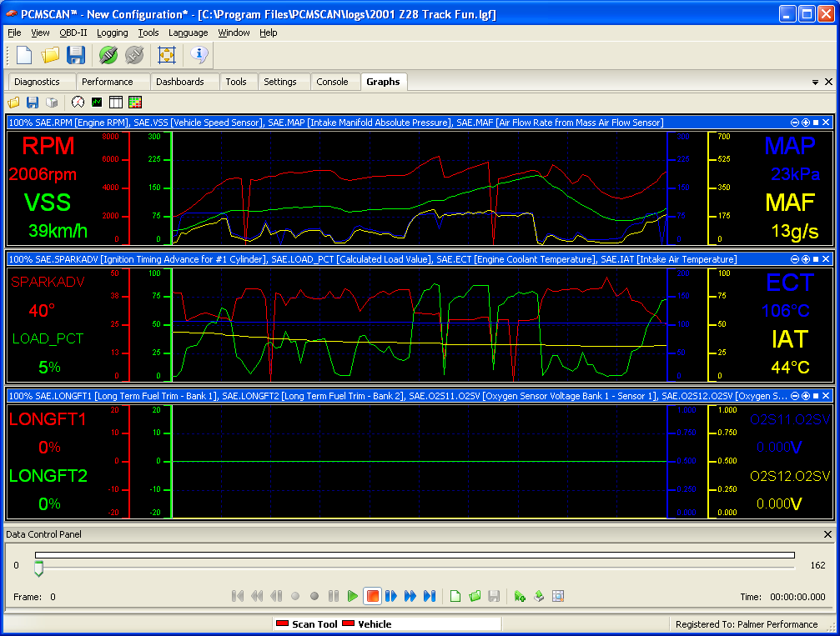Click the frame position slider handle
The width and height of the screenshot is (840, 636).
pyautogui.click(x=38, y=568)
